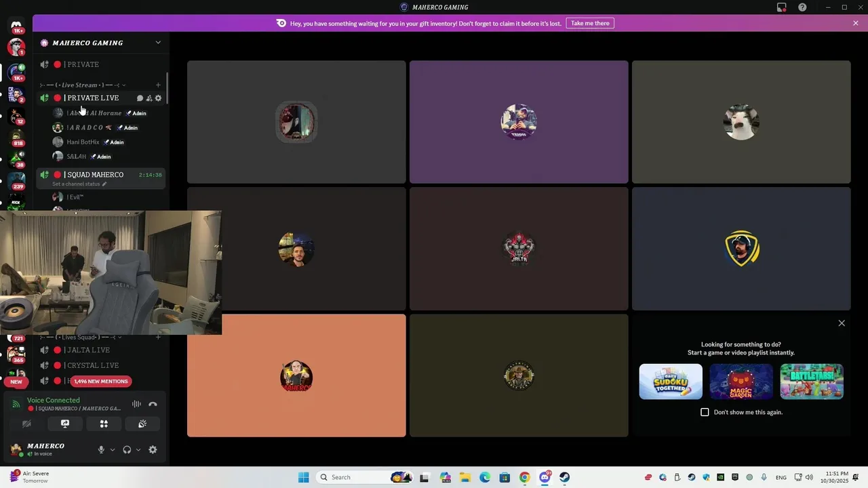Add channel to Live Stream category
868x488 pixels.
tap(158, 85)
